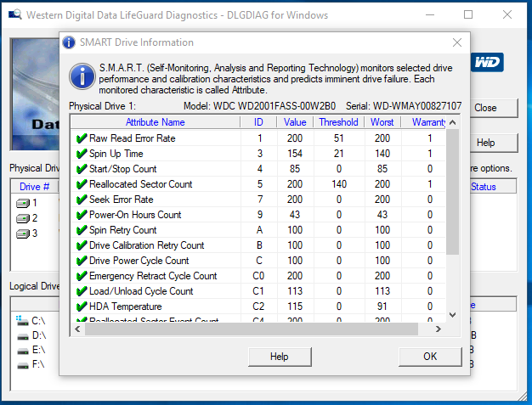Click the info icon in SMART dialog title bar
The image size is (532, 405).
click(69, 42)
